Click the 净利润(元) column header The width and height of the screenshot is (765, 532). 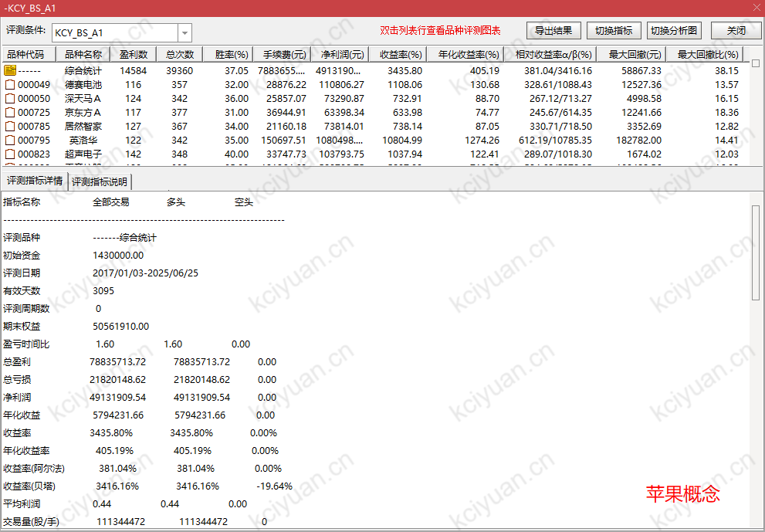[x=336, y=55]
